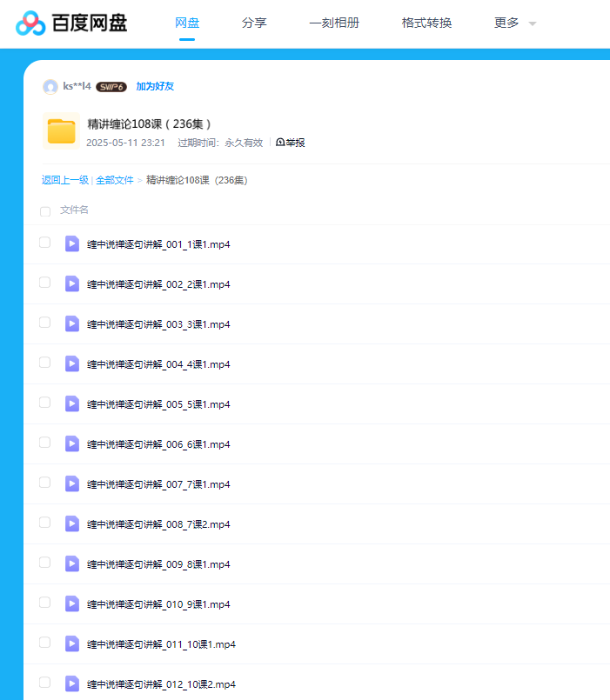Toggle the select-all checkbox beside 文件名
This screenshot has width=610, height=700.
(x=45, y=210)
